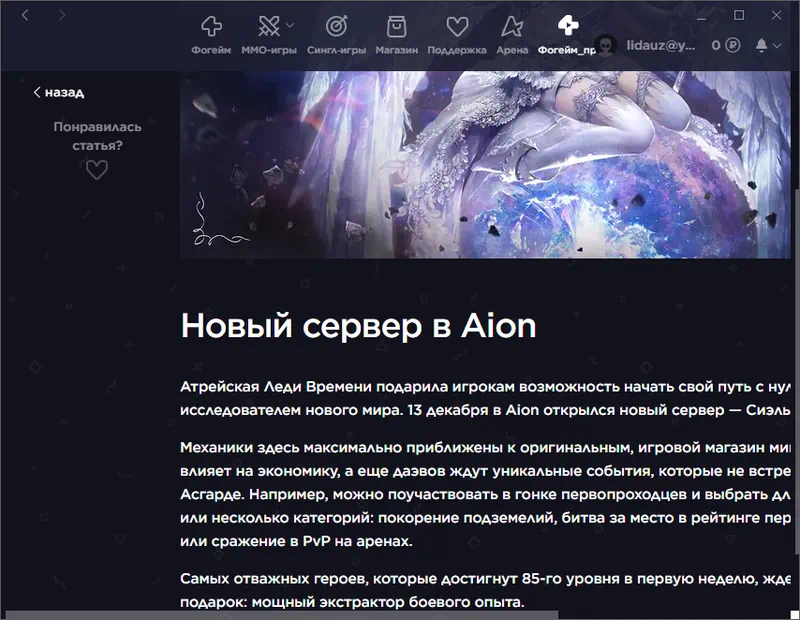Maximize the launcher window
The width and height of the screenshot is (800, 620).
[x=739, y=15]
